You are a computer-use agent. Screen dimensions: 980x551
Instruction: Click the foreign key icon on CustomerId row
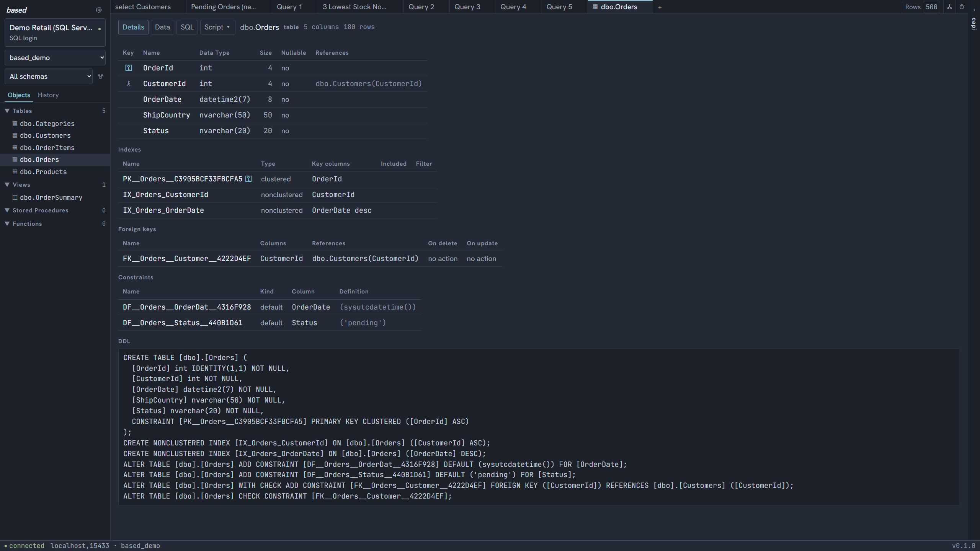129,83
